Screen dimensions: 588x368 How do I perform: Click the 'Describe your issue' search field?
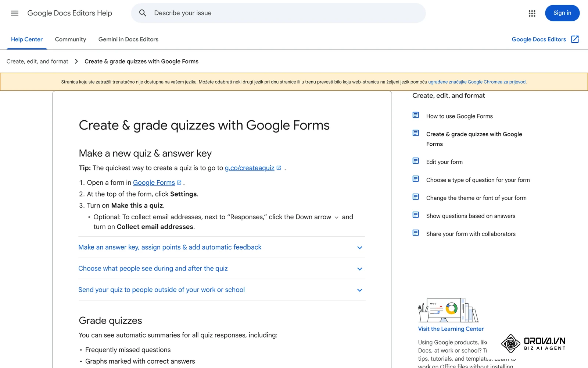click(278, 13)
